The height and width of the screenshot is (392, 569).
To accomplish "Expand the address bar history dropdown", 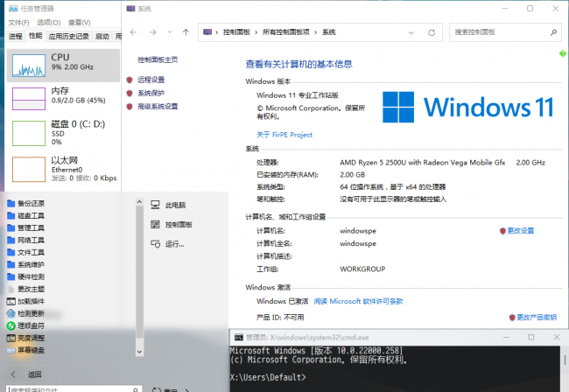I will coord(411,32).
